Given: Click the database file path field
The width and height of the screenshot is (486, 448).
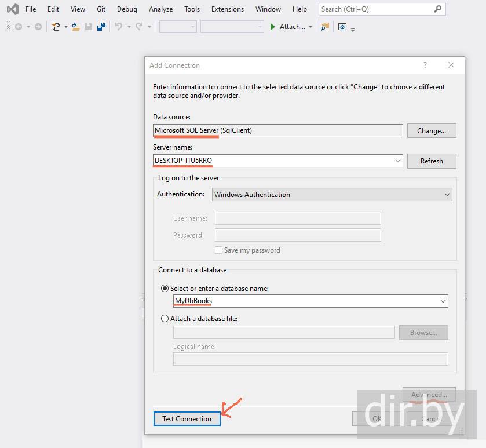Looking at the screenshot, I should (284, 332).
